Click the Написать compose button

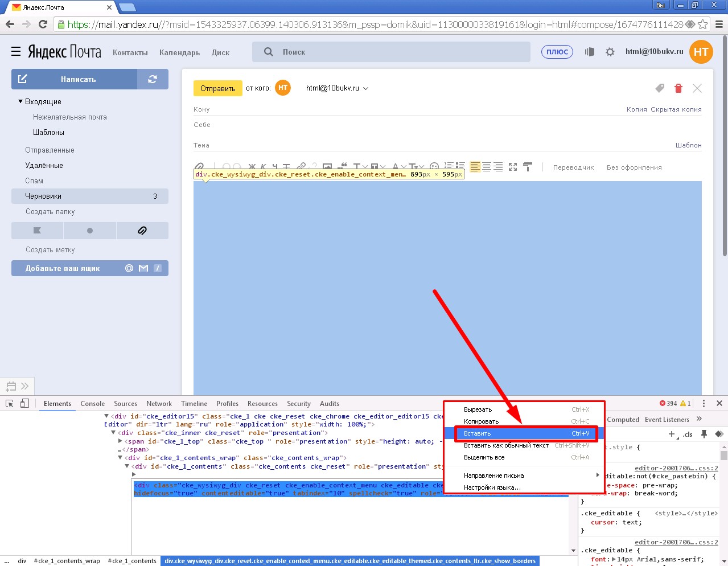pyautogui.click(x=75, y=79)
